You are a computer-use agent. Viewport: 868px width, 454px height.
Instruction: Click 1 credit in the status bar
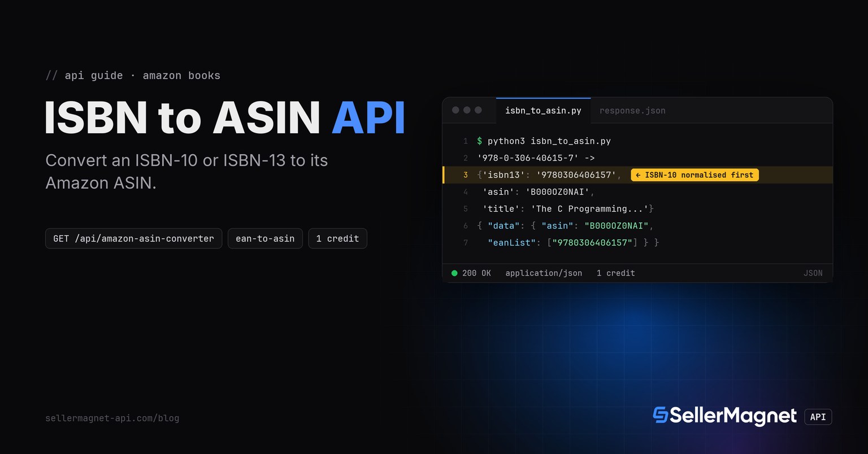615,273
